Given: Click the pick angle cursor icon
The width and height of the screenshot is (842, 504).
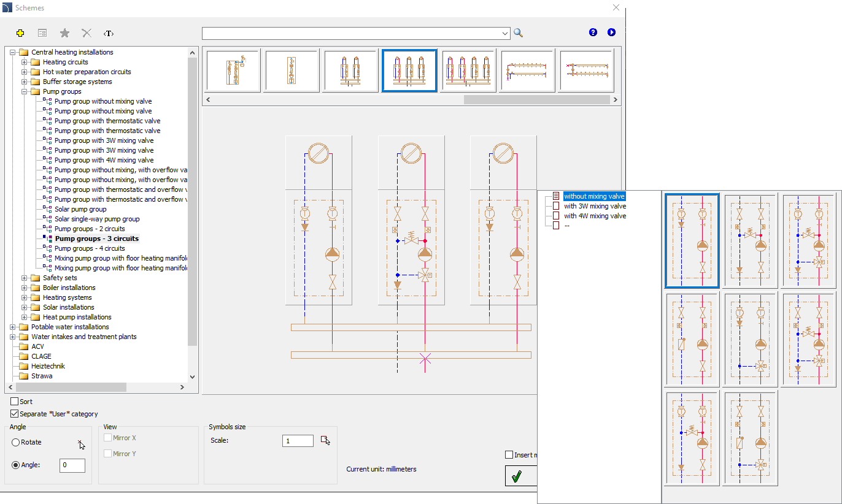Looking at the screenshot, I should pyautogui.click(x=81, y=444).
